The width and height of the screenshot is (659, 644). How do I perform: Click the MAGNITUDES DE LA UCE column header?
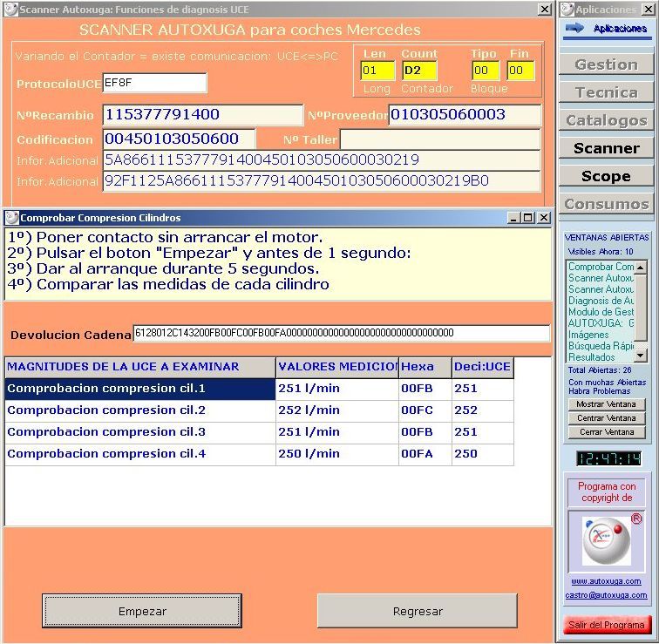[x=140, y=367]
